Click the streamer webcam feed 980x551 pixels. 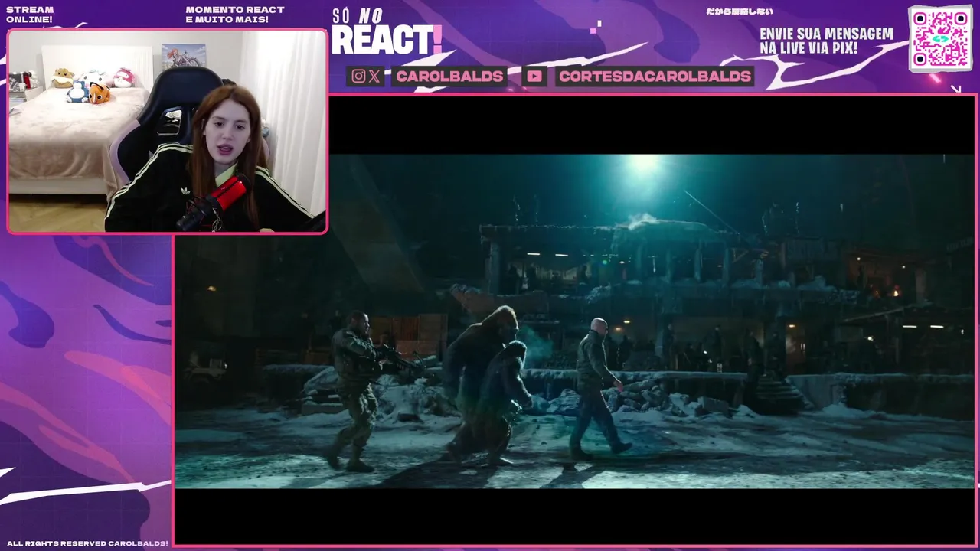click(167, 131)
